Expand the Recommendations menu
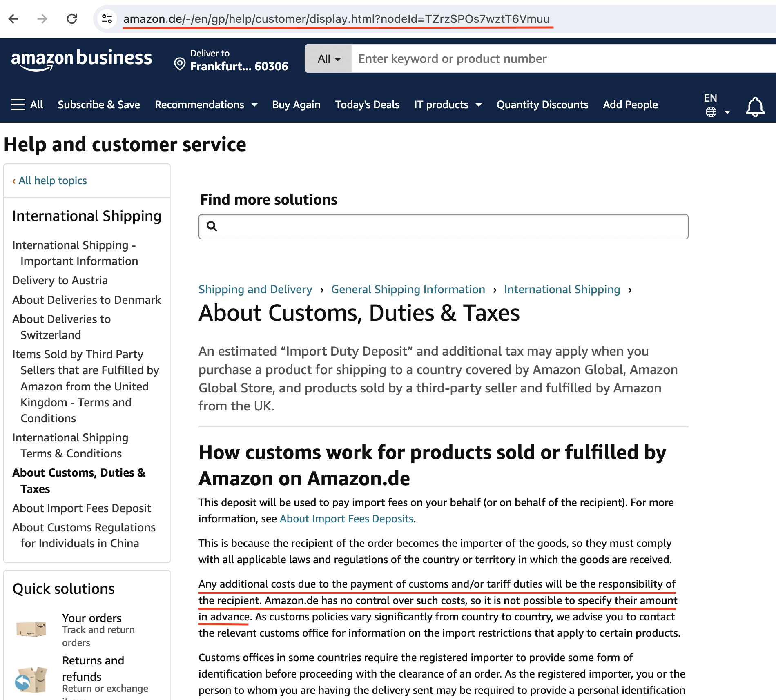The image size is (776, 700). coord(206,105)
